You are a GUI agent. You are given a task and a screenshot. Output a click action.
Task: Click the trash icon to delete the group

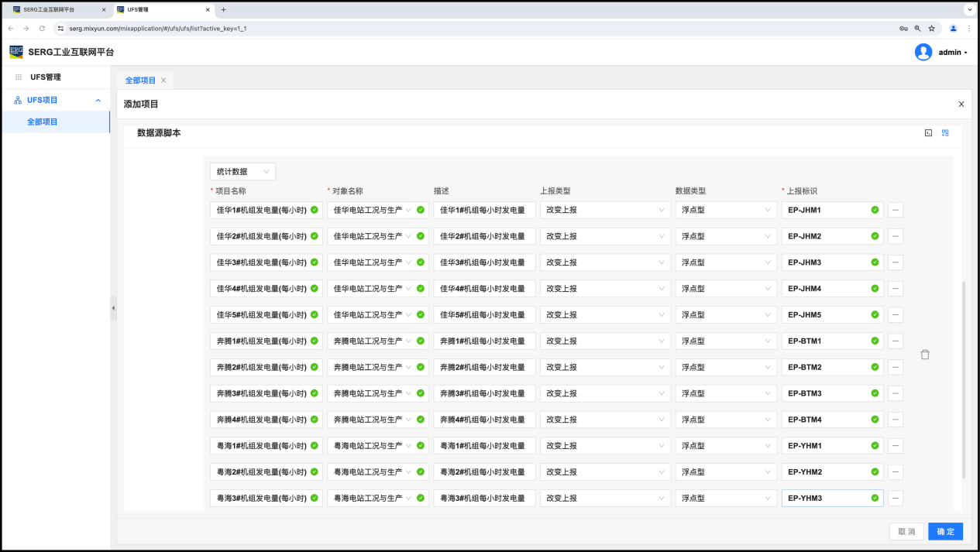[x=924, y=355]
